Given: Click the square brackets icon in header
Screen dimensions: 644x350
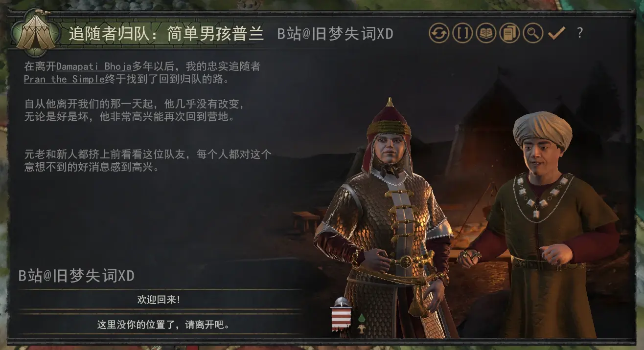Looking at the screenshot, I should (462, 33).
